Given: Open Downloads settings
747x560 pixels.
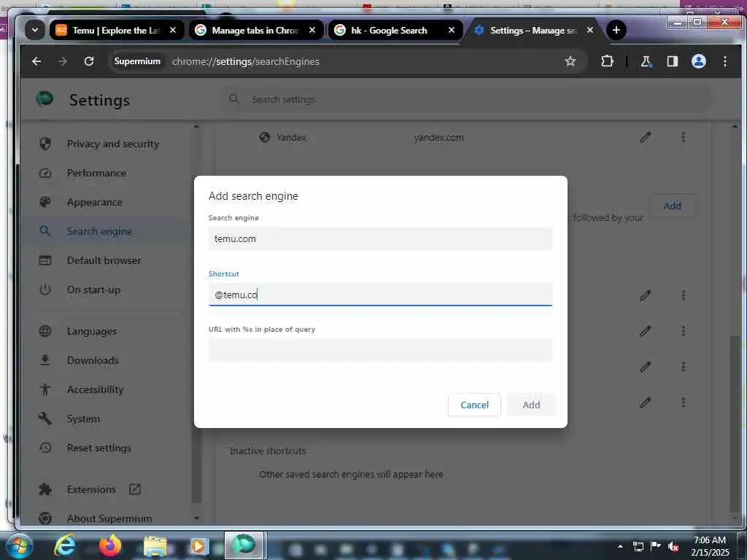Looking at the screenshot, I should pos(93,360).
